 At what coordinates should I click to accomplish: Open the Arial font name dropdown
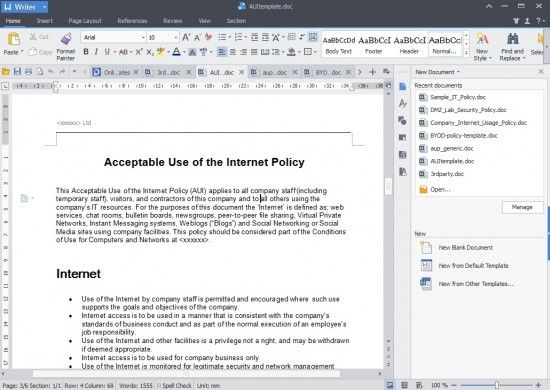[143, 37]
